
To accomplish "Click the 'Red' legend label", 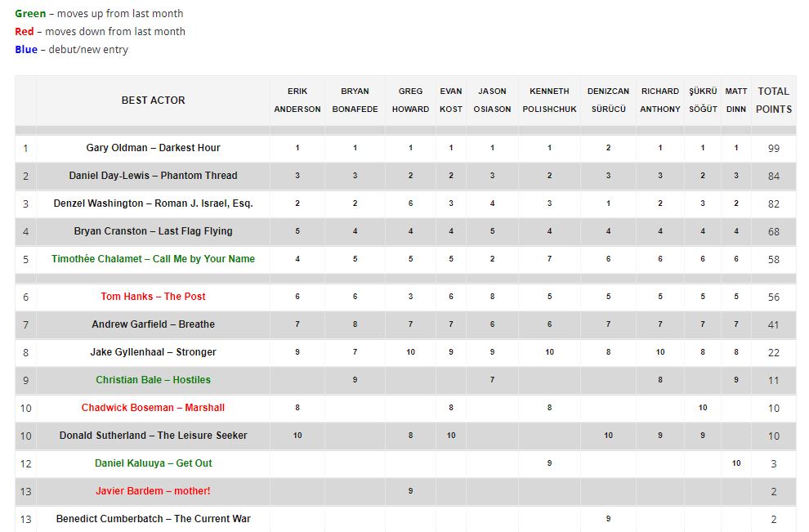I will [25, 32].
